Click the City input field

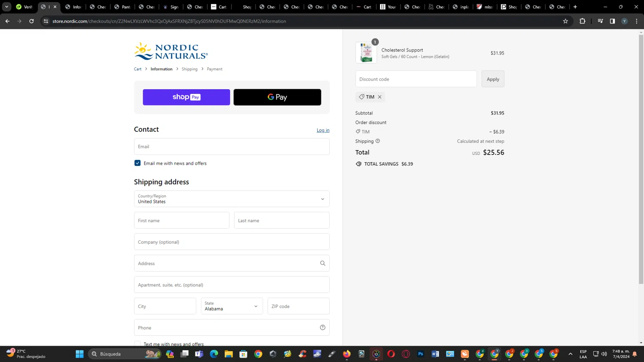click(x=165, y=306)
